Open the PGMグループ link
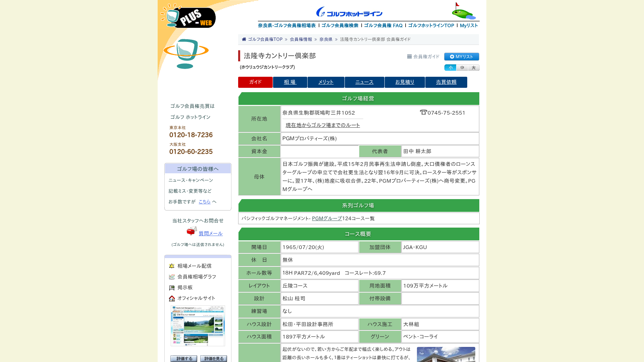644x362 pixels. pyautogui.click(x=327, y=219)
